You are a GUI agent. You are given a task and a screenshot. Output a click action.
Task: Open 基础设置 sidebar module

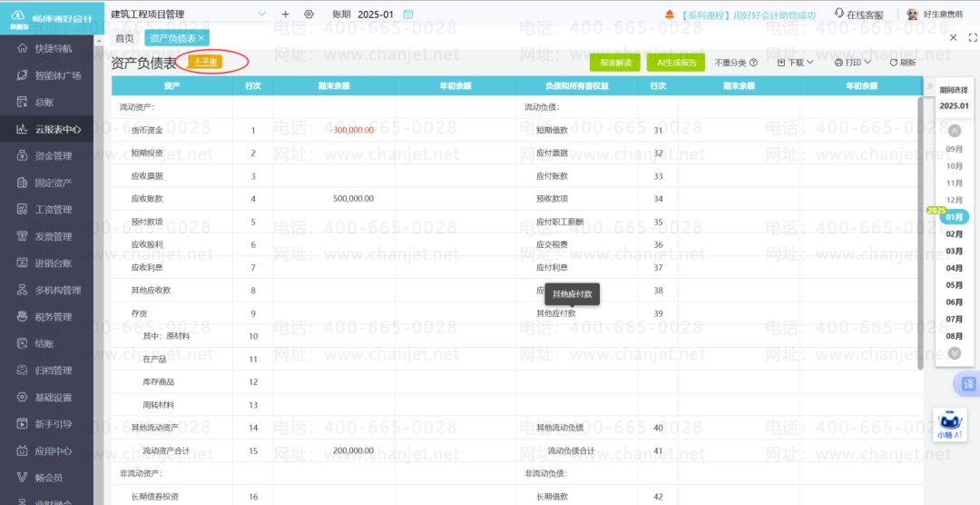(47, 397)
